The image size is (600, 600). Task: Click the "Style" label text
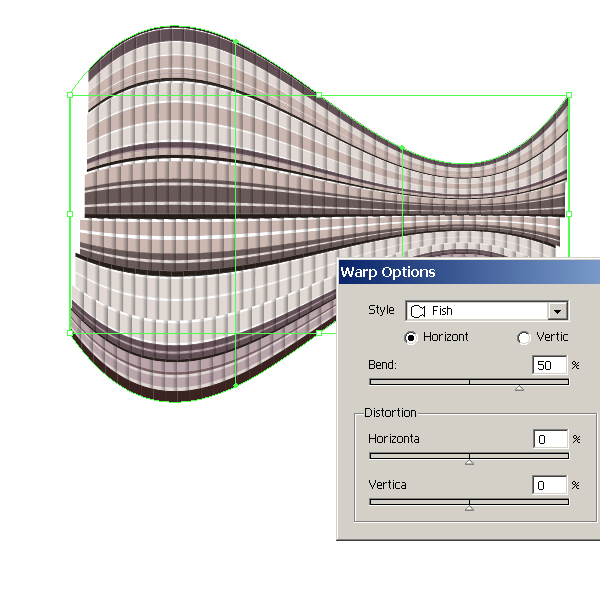pos(381,310)
